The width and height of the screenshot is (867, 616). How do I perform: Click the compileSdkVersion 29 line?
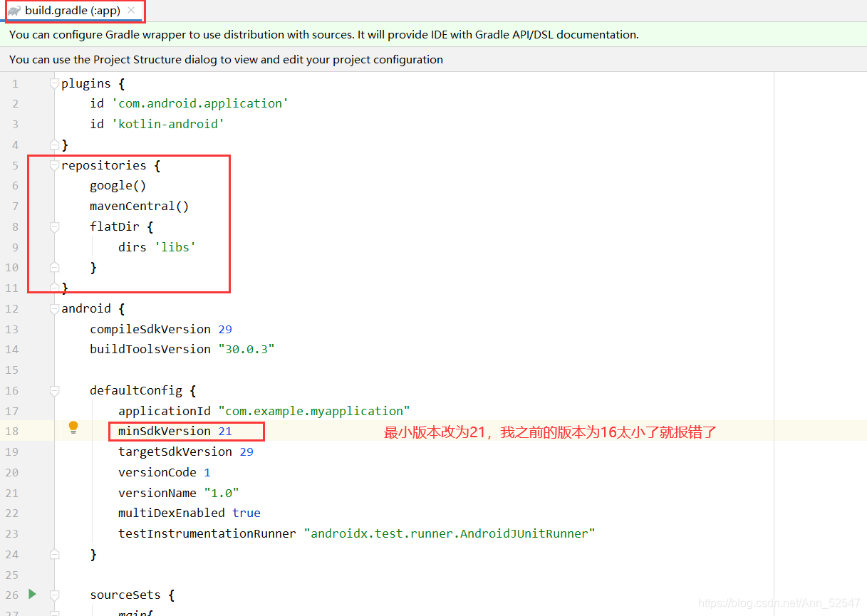click(x=161, y=329)
